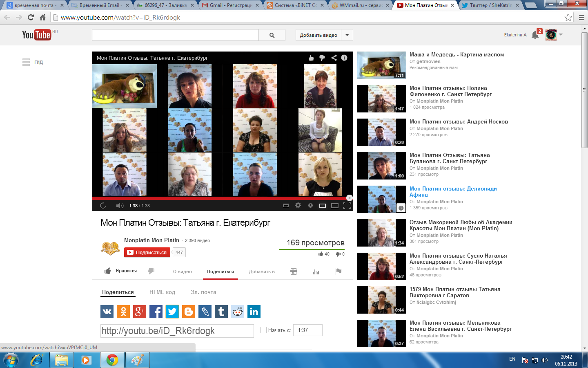Image resolution: width=588 pixels, height=368 pixels.
Task: Click the thumbs-up icon on the player top bar
Action: point(311,58)
